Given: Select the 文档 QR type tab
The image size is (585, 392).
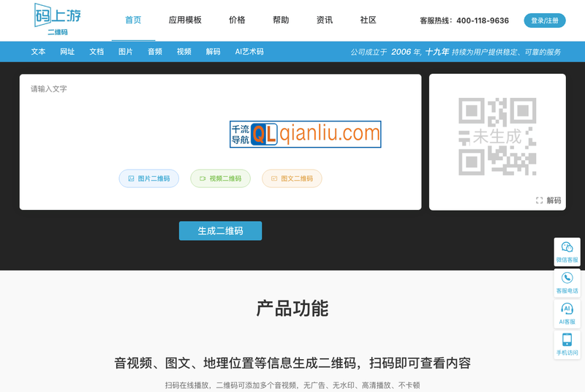Looking at the screenshot, I should coord(97,52).
